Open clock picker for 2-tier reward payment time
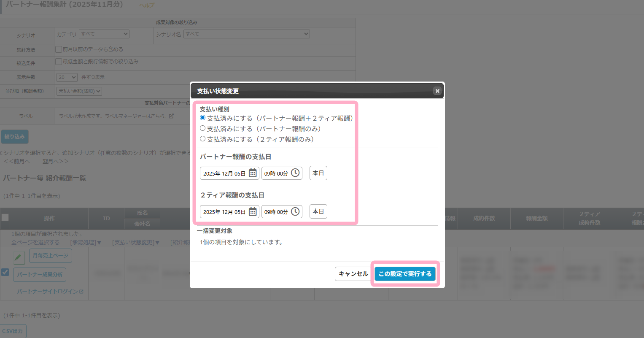 click(x=295, y=211)
